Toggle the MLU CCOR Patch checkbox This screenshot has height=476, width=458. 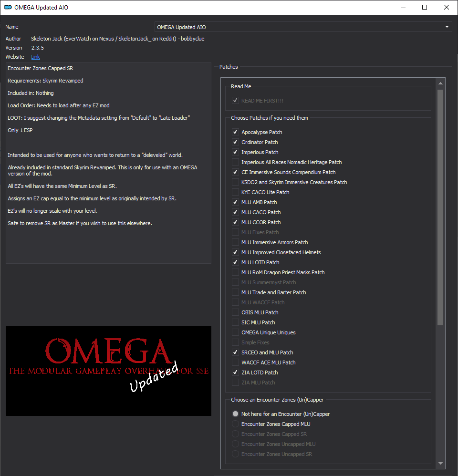(x=235, y=222)
